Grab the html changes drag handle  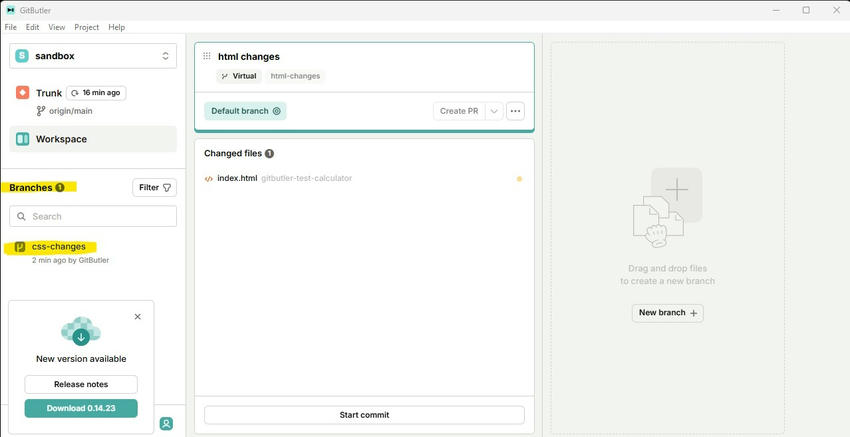click(x=207, y=56)
